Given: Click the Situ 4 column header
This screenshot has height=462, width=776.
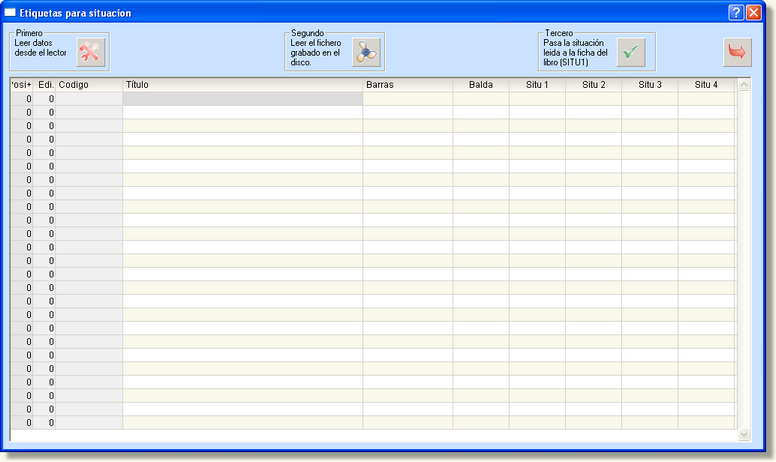Looking at the screenshot, I should 706,85.
